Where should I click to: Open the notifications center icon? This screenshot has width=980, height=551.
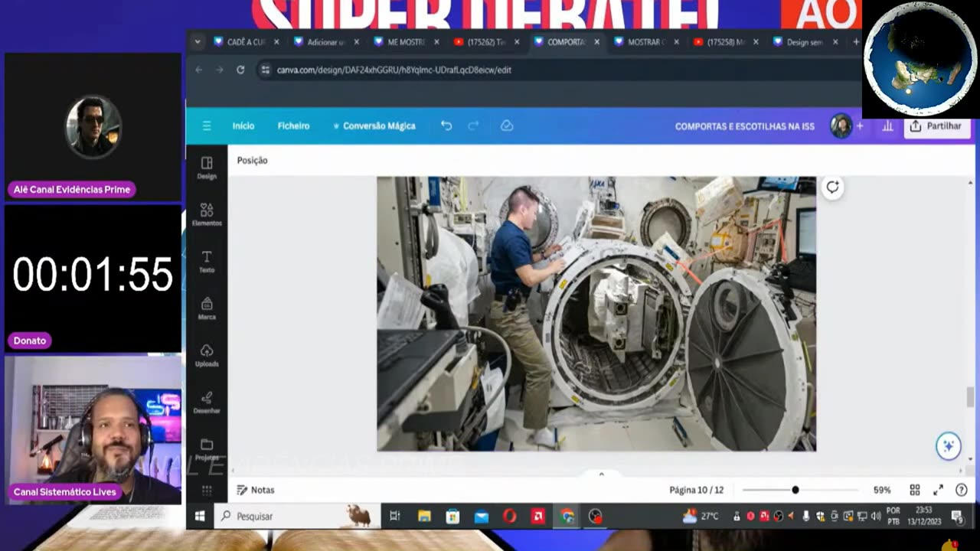tap(957, 517)
